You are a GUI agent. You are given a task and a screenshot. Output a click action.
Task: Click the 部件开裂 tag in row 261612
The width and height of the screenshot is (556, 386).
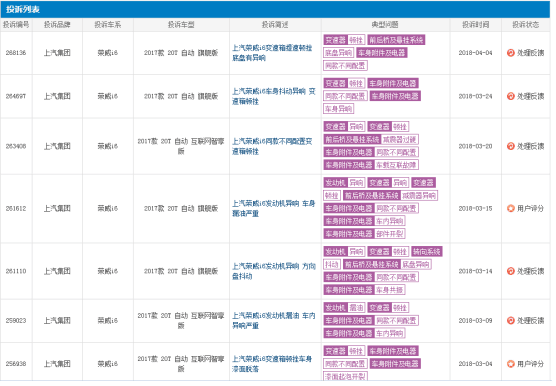(390, 234)
